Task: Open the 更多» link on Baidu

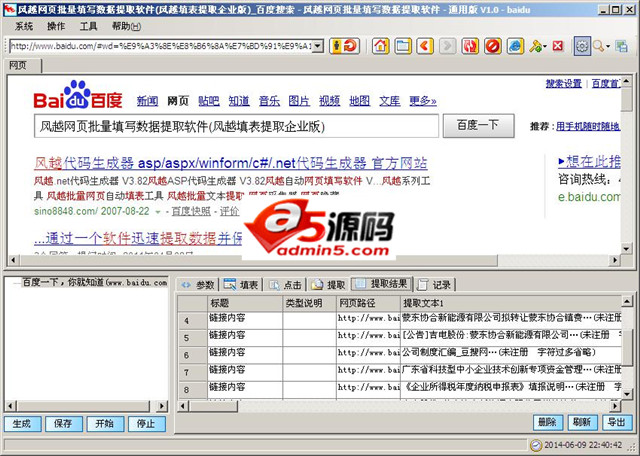Action: click(x=423, y=101)
